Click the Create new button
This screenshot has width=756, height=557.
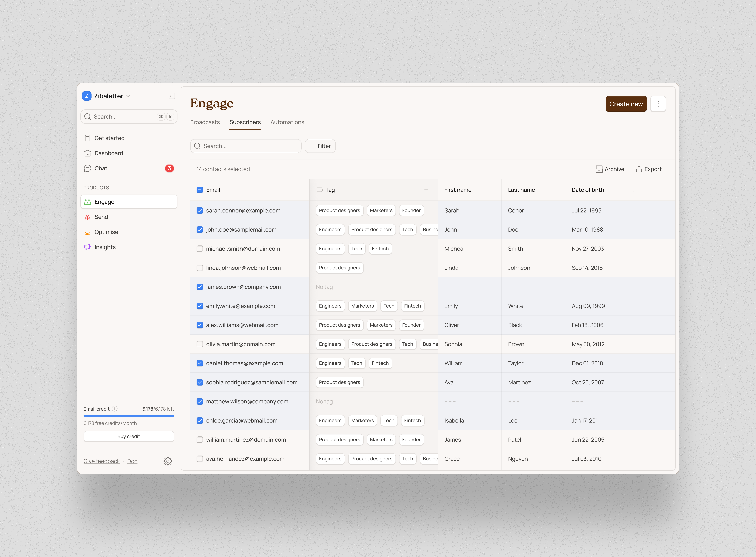[x=626, y=104]
